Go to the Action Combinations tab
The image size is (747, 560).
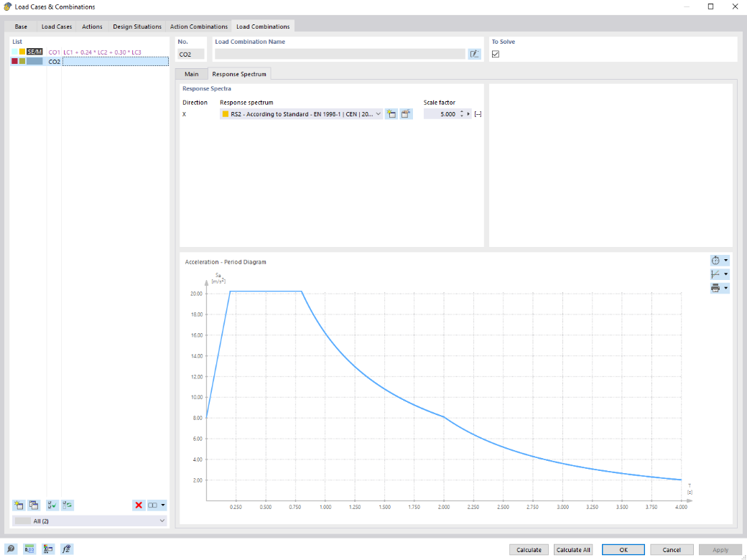[x=199, y=27]
